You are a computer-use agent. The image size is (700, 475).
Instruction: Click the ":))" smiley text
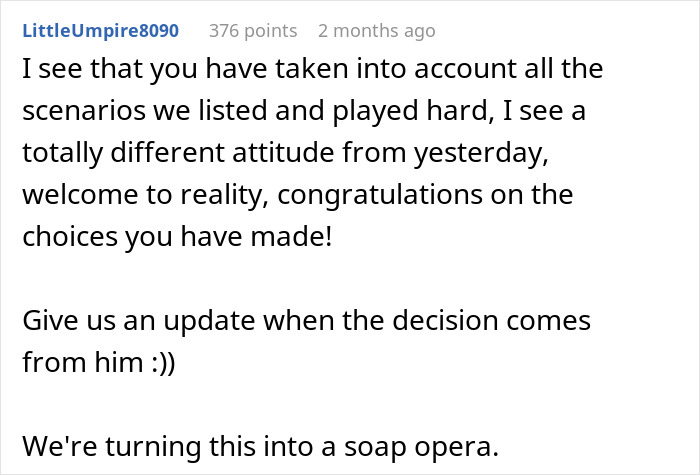coord(156,364)
